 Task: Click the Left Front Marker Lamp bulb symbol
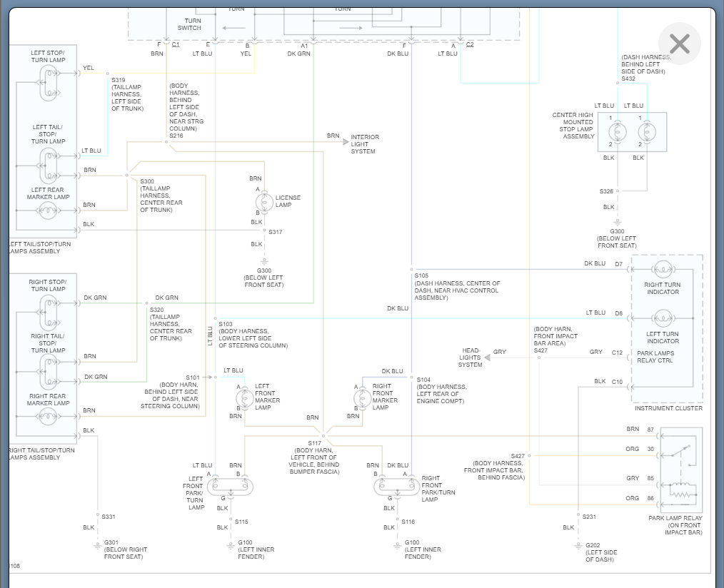[x=244, y=398]
